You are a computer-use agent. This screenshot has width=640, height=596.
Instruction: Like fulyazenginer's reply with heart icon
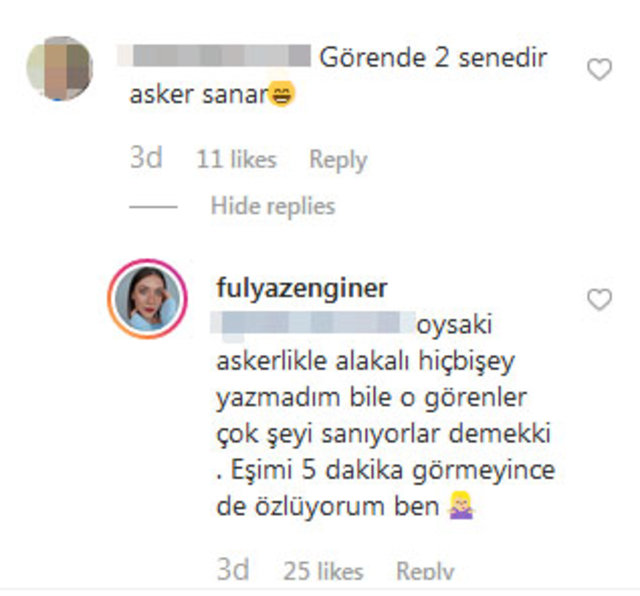pyautogui.click(x=599, y=299)
